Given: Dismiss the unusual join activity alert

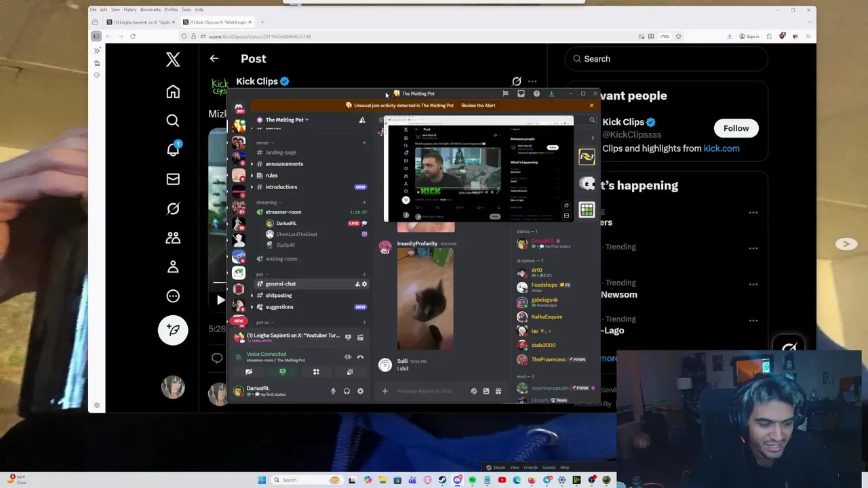Looking at the screenshot, I should (x=591, y=105).
